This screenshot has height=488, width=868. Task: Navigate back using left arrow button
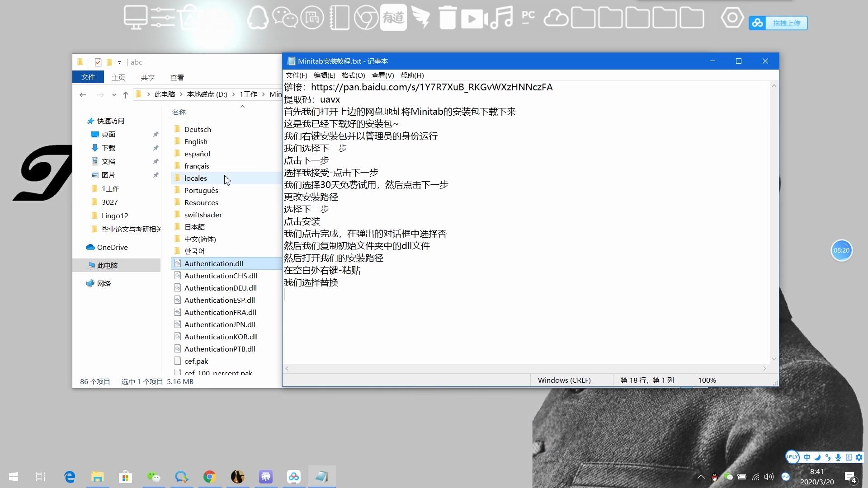pyautogui.click(x=83, y=94)
